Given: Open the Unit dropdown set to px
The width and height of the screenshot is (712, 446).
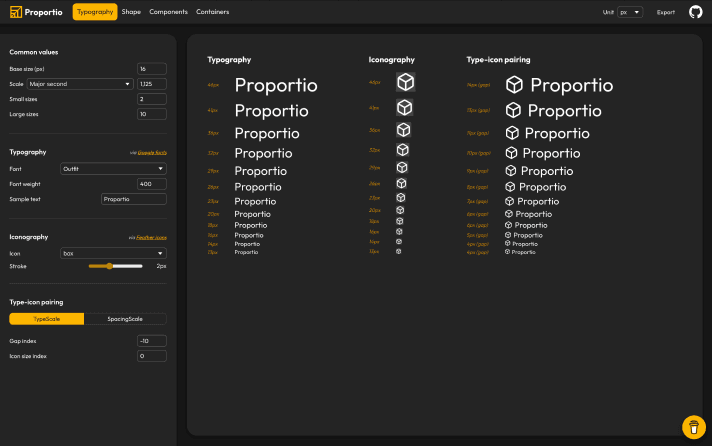Looking at the screenshot, I should [x=630, y=12].
